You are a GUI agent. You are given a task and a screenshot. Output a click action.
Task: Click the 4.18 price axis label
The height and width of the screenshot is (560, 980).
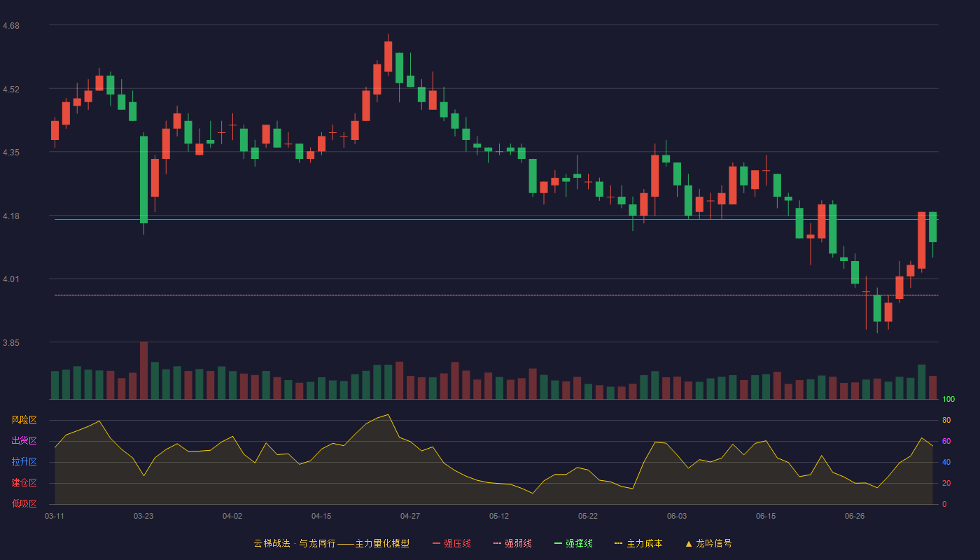11,216
